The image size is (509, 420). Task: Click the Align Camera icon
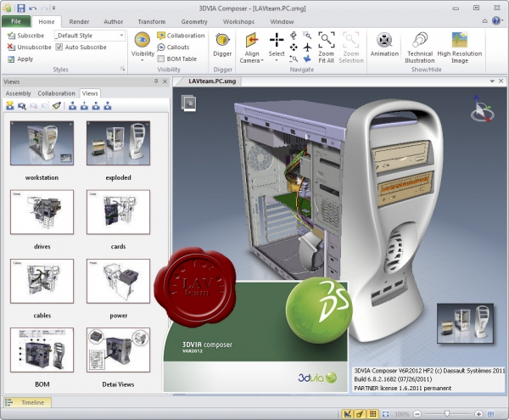click(252, 40)
